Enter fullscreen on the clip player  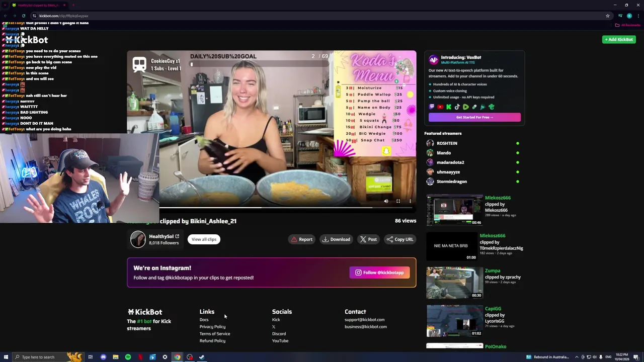point(398,201)
